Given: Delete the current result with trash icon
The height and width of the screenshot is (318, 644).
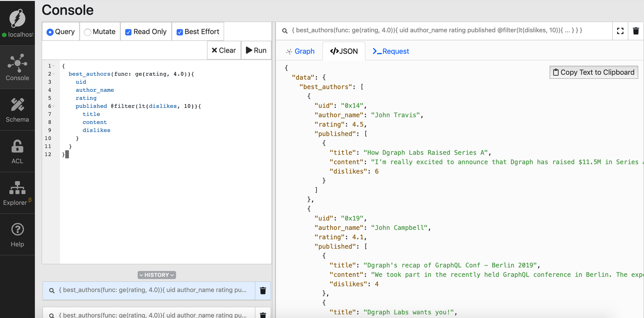Looking at the screenshot, I should point(636,31).
